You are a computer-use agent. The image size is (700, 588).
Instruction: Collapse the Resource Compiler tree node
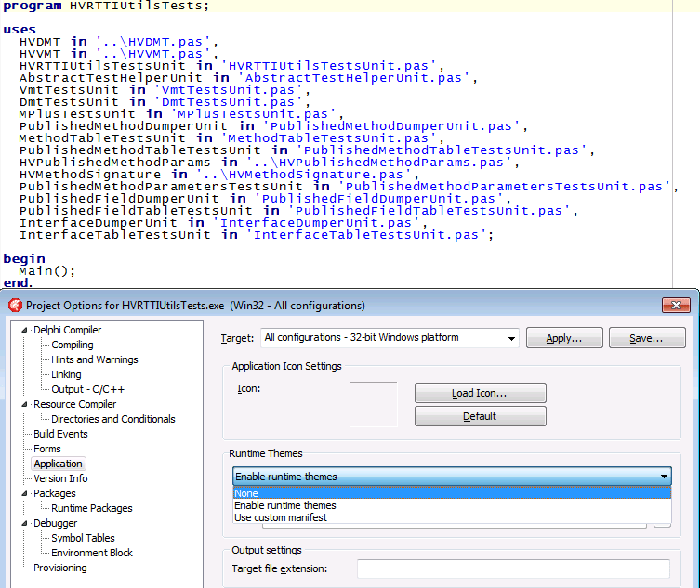[25, 405]
